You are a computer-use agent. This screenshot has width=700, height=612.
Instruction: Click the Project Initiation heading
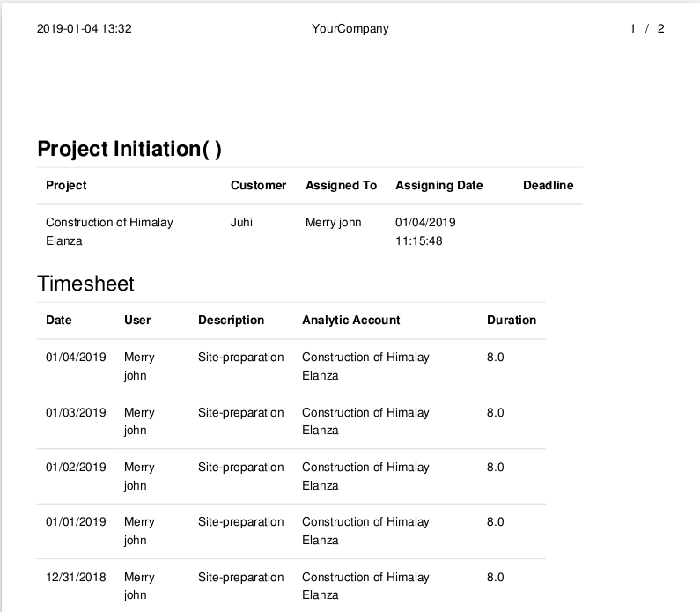pos(129,149)
